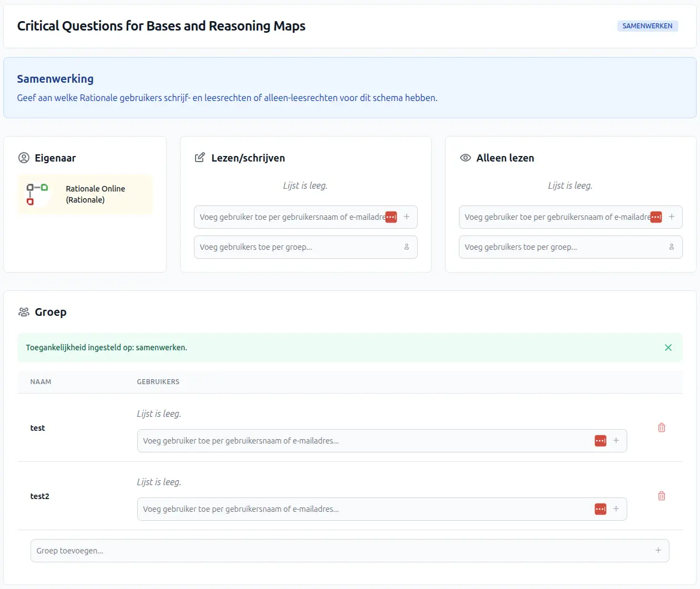The image size is (700, 589).
Task: Click plus icon in Lezen/schrijven user field
Action: 407,217
